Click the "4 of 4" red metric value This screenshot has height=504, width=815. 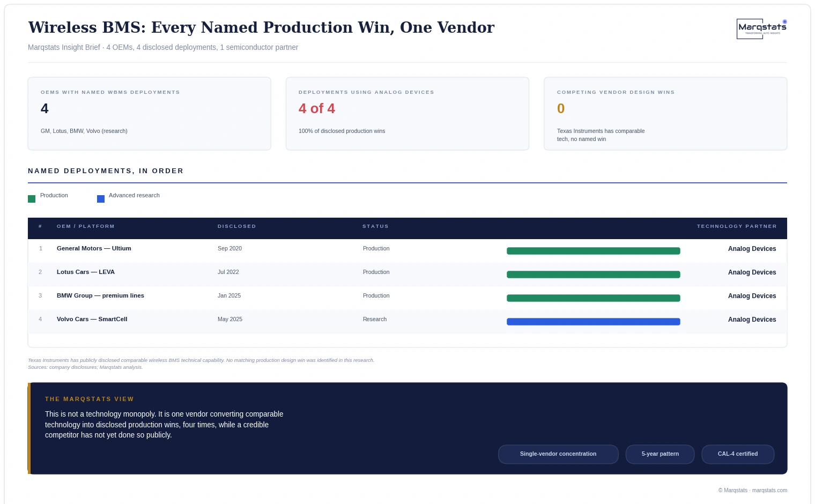click(317, 108)
